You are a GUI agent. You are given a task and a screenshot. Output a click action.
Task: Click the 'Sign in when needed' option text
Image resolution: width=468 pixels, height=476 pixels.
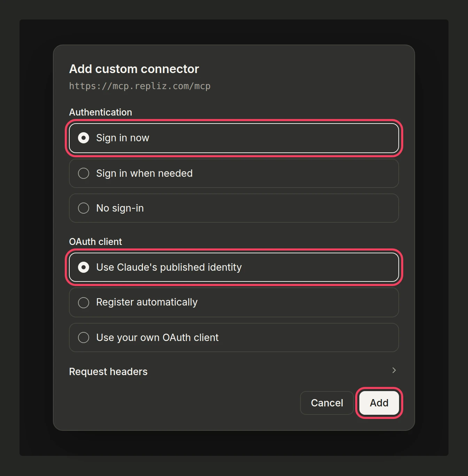pyautogui.click(x=144, y=173)
